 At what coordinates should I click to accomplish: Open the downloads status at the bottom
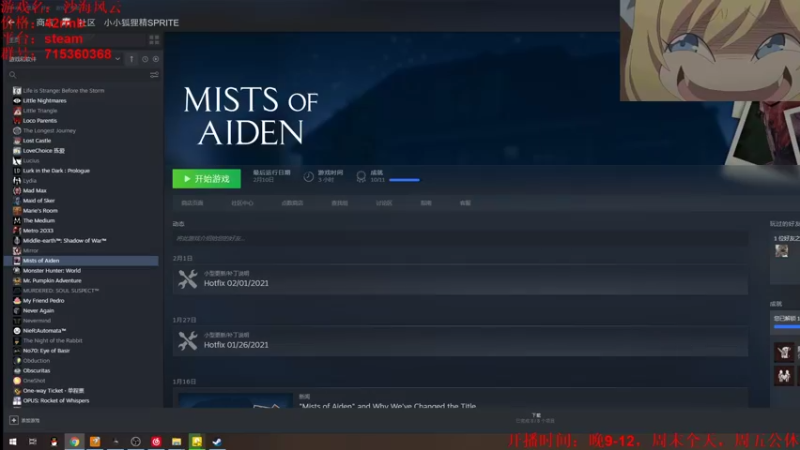(535, 418)
